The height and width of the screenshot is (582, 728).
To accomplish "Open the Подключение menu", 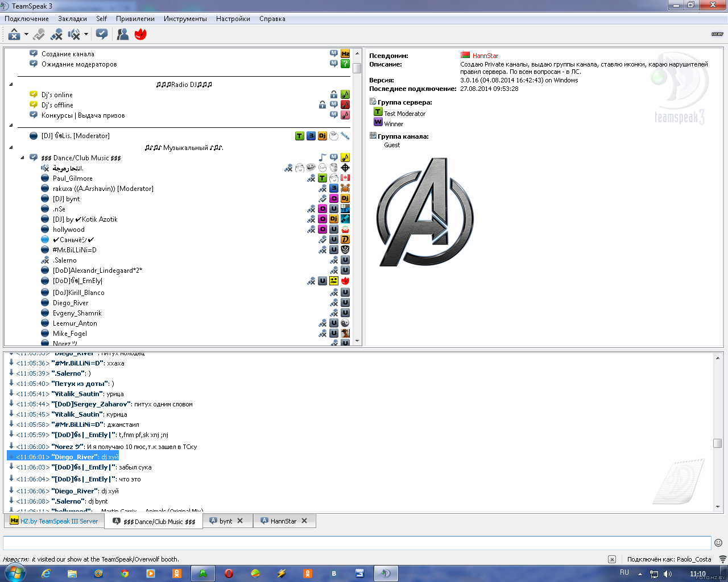I will (27, 19).
